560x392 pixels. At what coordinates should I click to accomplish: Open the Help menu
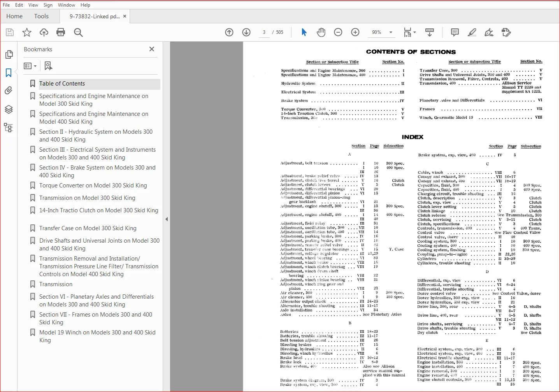point(85,5)
